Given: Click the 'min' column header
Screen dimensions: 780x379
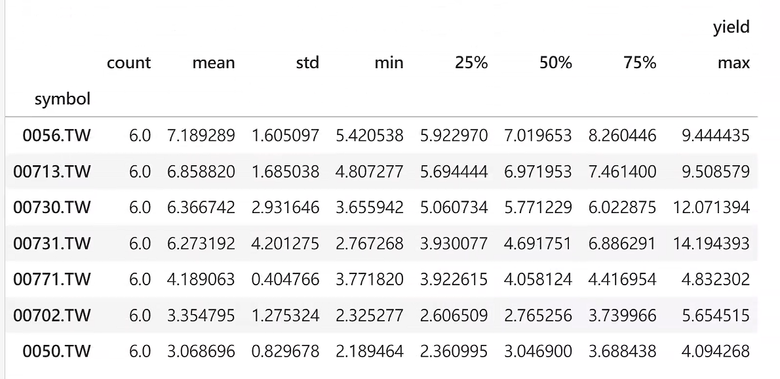Looking at the screenshot, I should pos(390,63).
